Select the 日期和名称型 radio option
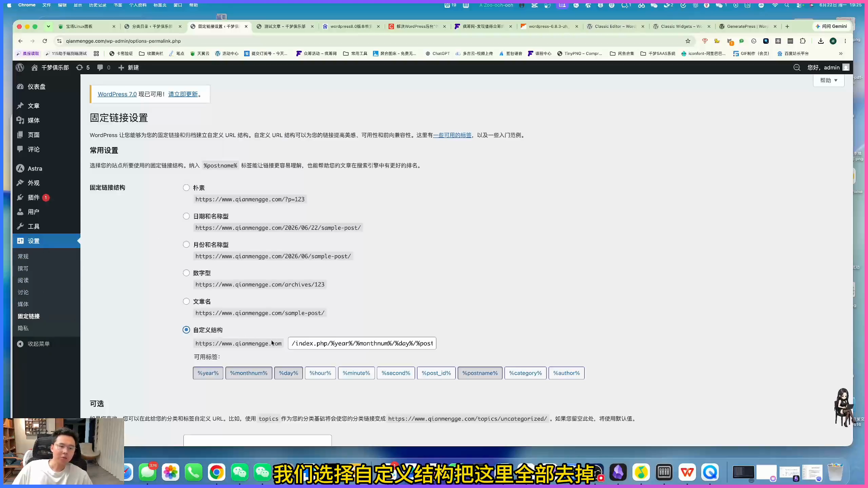Image resolution: width=868 pixels, height=488 pixels. coord(186,216)
